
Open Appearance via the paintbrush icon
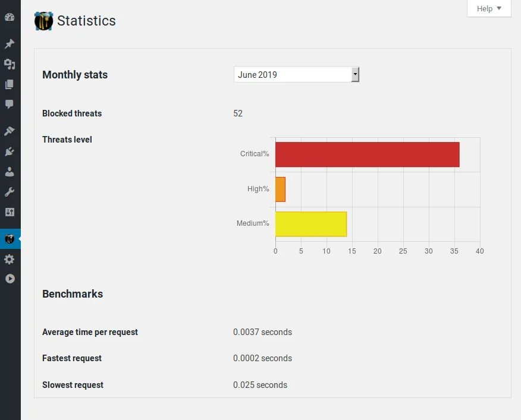[10, 131]
